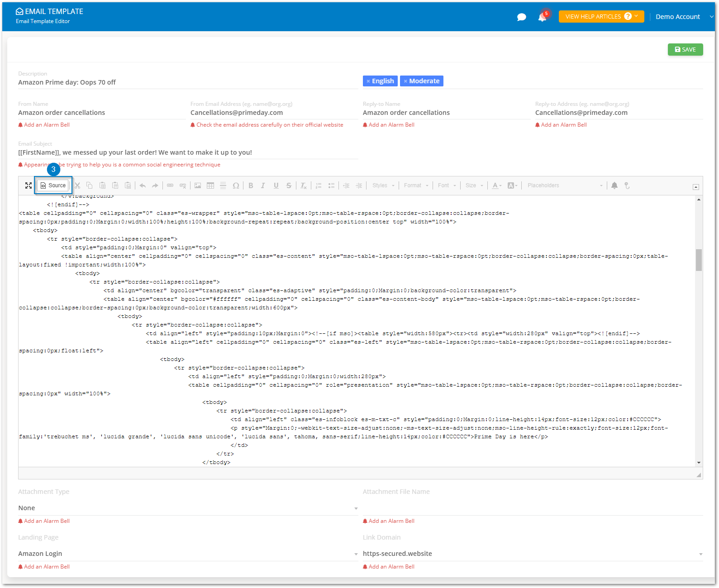
Task: Toggle Italic formatting
Action: click(x=263, y=185)
